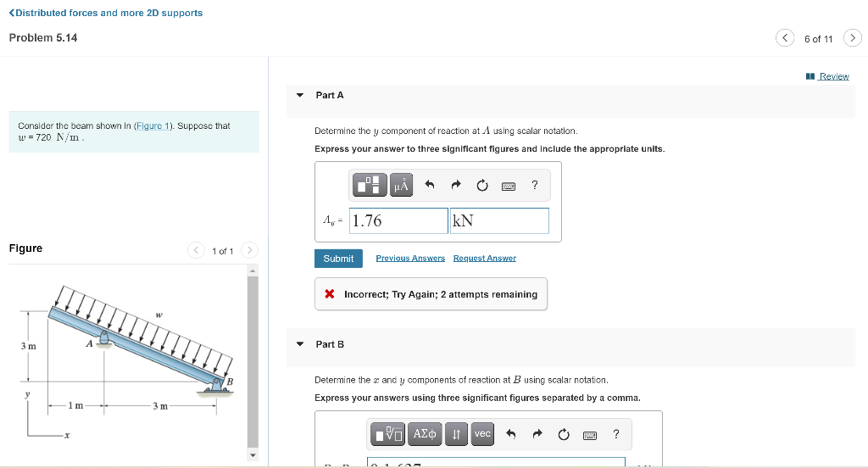Image resolution: width=868 pixels, height=468 pixels.
Task: Click the undo arrow in Part A
Action: [430, 185]
